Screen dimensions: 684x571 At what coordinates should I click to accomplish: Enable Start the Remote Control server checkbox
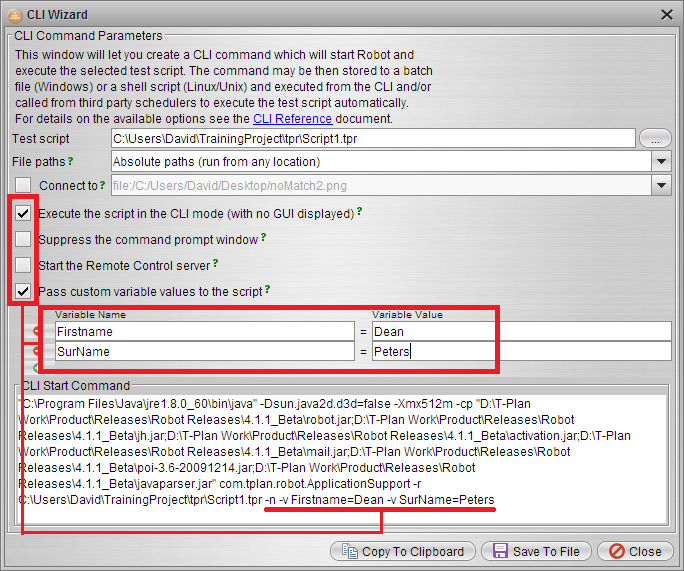click(23, 266)
